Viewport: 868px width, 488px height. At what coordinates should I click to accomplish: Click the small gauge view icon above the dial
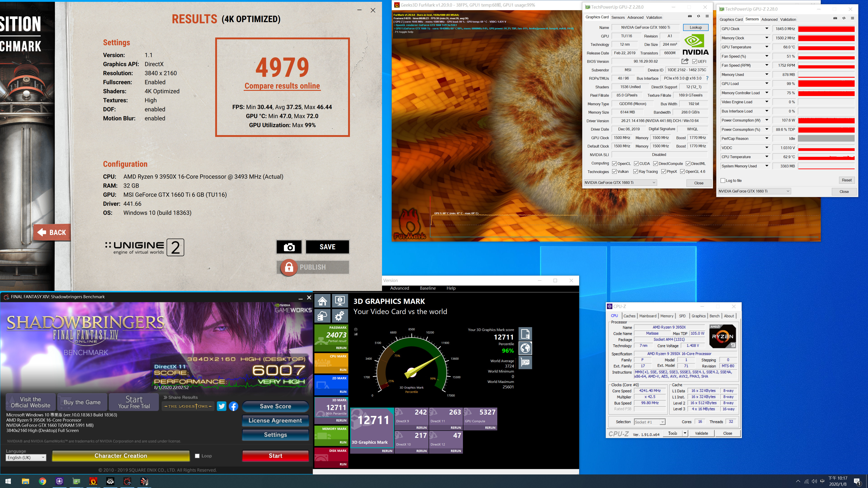click(x=356, y=329)
